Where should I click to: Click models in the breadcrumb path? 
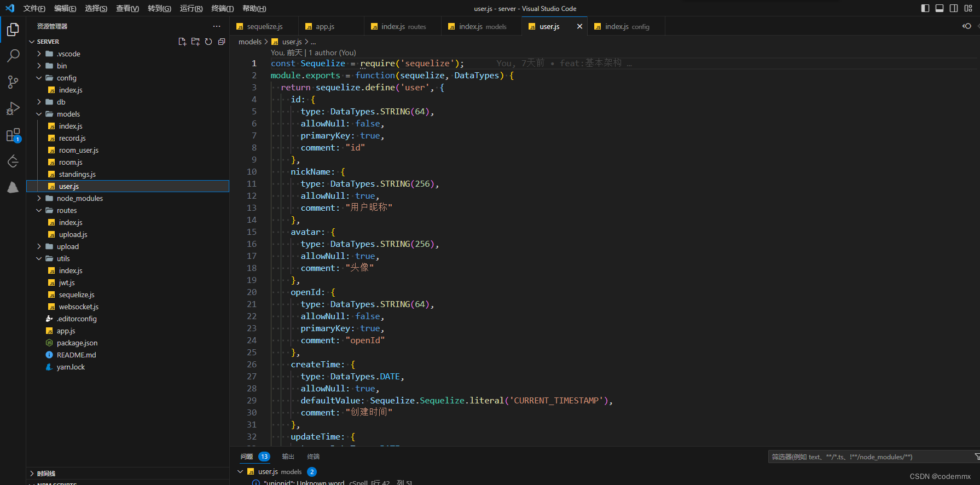point(250,42)
